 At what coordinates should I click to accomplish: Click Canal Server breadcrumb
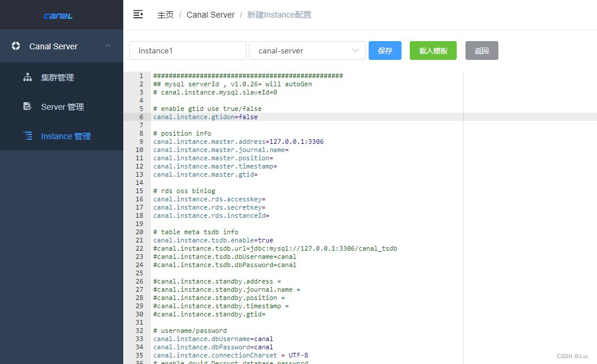(x=211, y=15)
